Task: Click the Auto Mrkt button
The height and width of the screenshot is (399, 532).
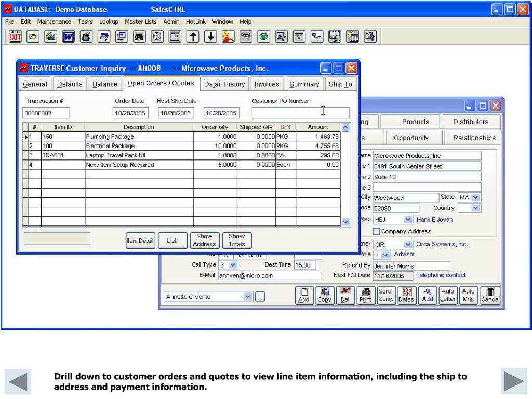Action: [x=468, y=295]
